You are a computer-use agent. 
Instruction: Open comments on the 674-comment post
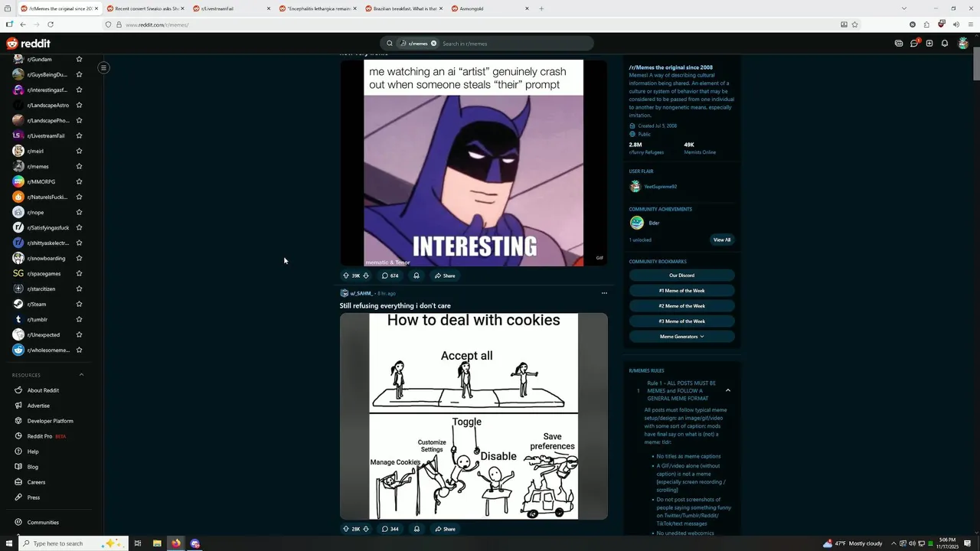tap(390, 275)
